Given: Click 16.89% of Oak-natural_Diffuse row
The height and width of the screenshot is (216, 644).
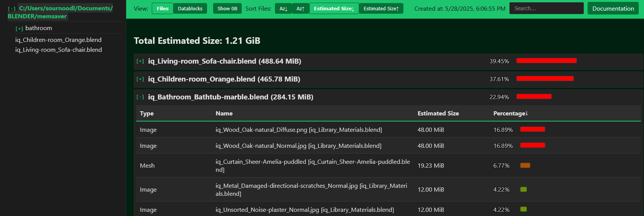Looking at the screenshot, I should click(503, 130).
